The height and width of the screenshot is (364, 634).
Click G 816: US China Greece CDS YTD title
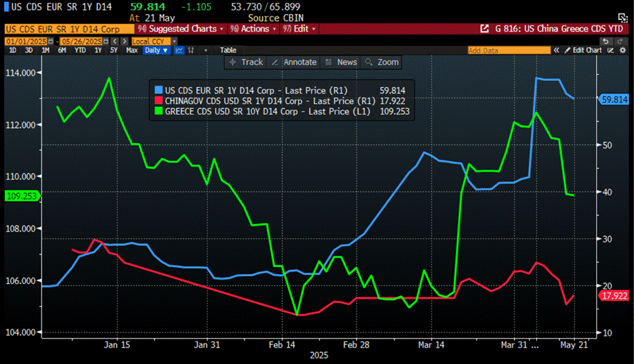click(x=559, y=29)
